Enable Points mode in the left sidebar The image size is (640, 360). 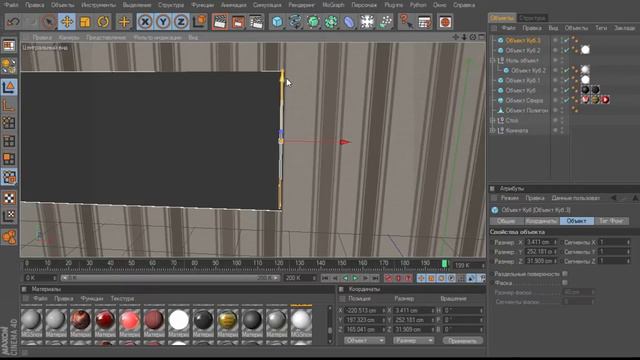(9, 123)
